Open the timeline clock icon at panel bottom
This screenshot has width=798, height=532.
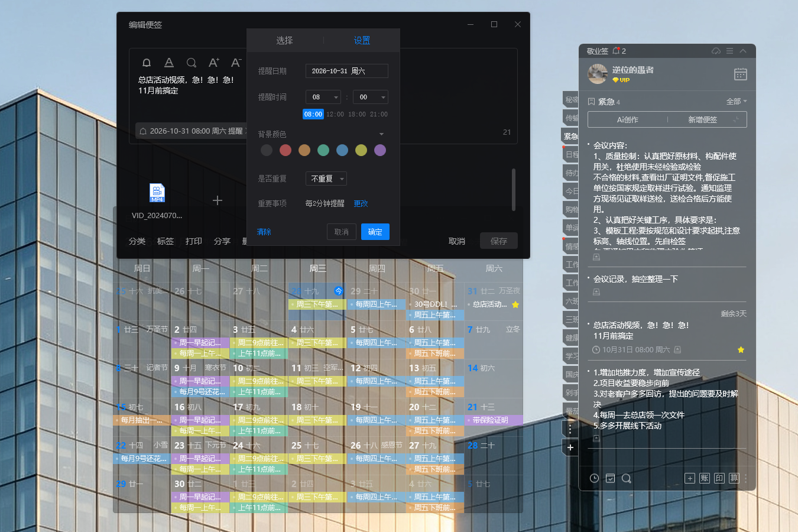pyautogui.click(x=594, y=478)
